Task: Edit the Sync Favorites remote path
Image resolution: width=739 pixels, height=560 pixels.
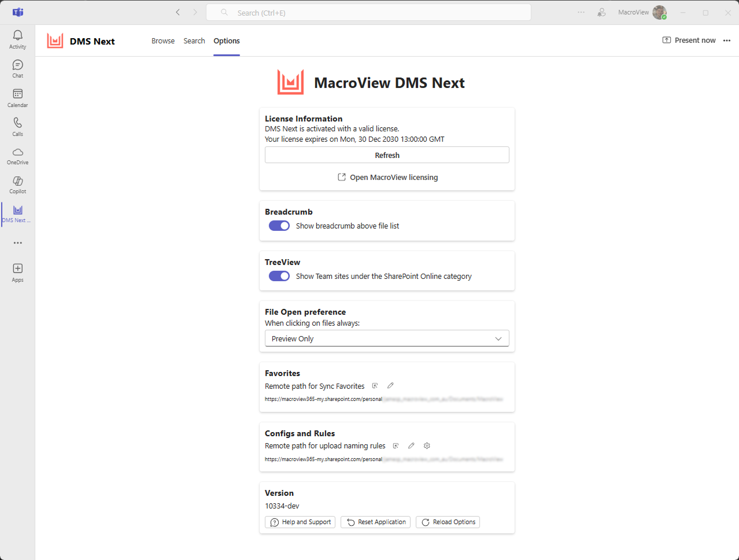Action: pos(390,386)
